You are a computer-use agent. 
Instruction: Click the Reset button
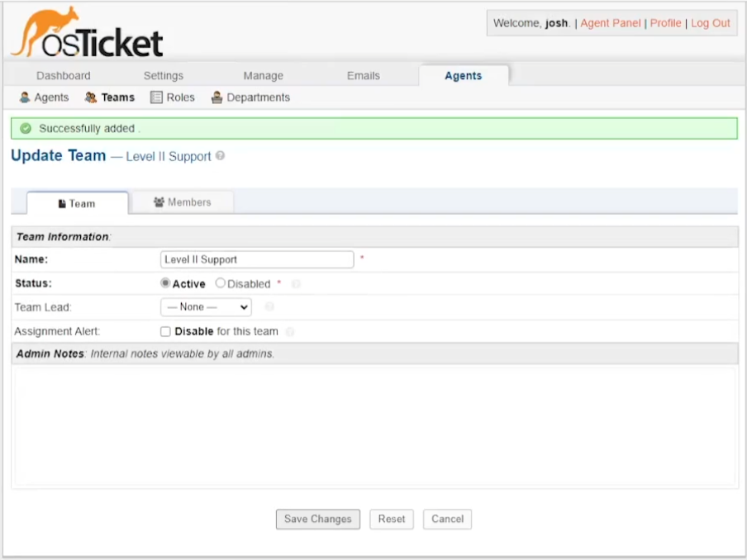coord(391,520)
